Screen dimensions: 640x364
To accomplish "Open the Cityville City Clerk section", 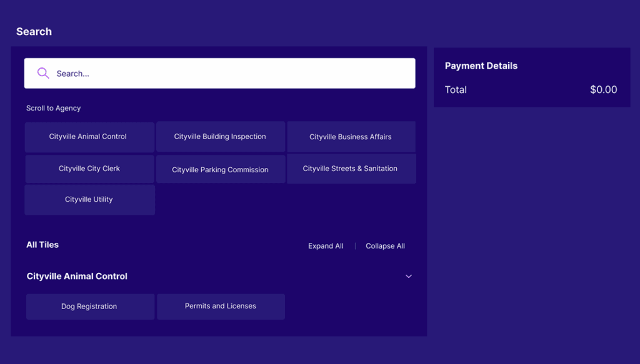I will (x=89, y=169).
